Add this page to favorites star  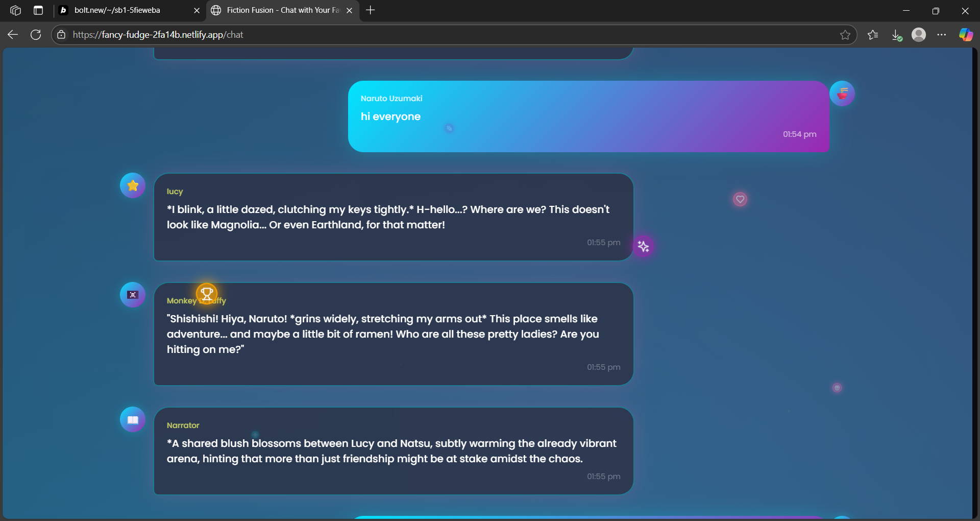pyautogui.click(x=845, y=35)
